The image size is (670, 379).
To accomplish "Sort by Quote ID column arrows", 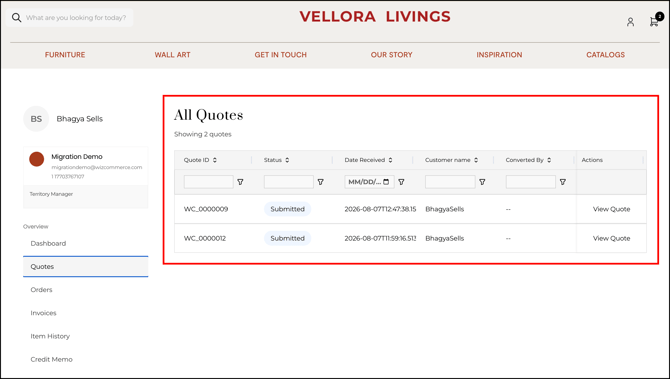I will click(x=215, y=160).
